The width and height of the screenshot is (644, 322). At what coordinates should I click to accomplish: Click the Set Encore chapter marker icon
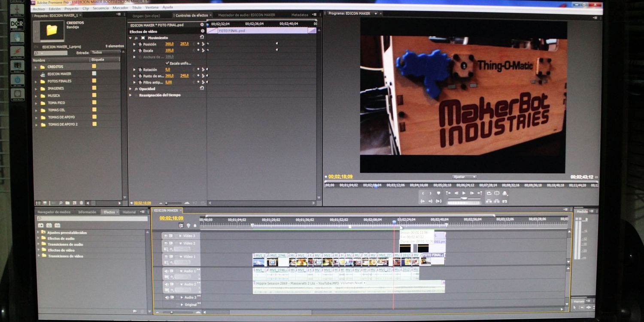tap(188, 225)
